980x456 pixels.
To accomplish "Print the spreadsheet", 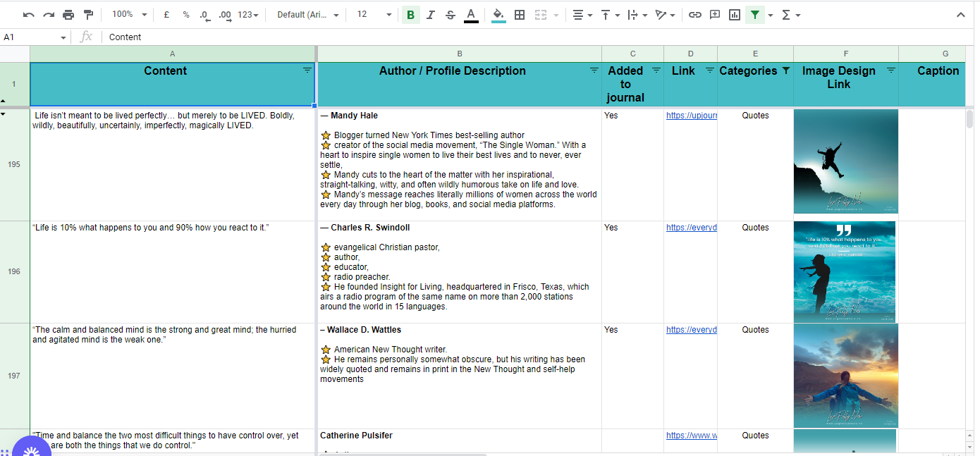I will coord(68,15).
